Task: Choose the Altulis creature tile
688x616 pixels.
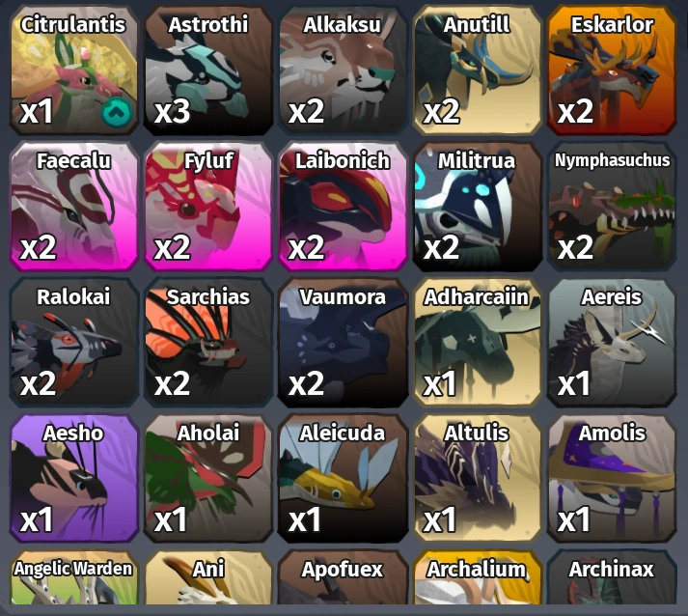Action: [477, 478]
